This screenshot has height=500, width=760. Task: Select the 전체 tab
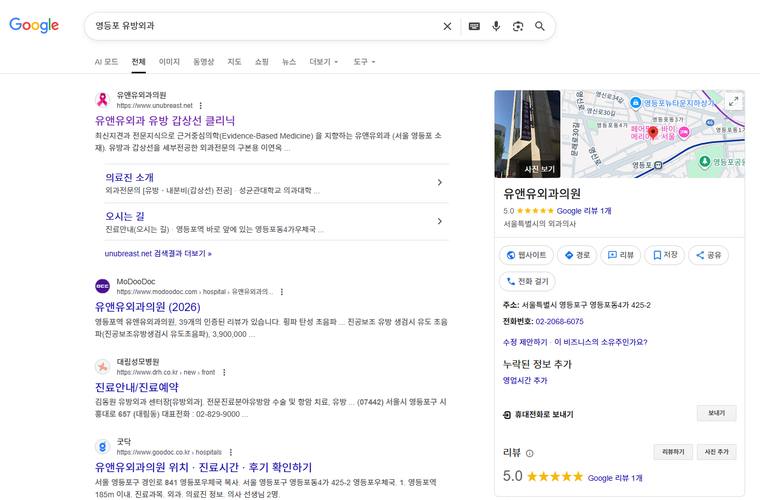click(x=139, y=62)
